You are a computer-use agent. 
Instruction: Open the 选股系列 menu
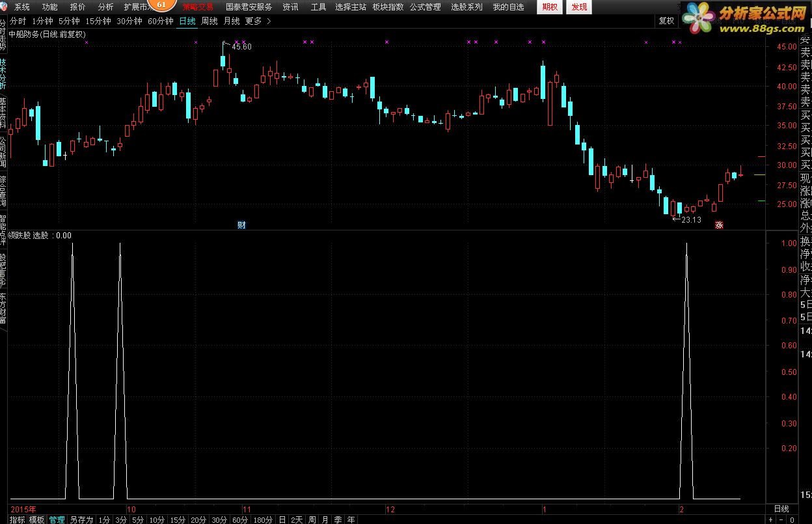click(x=467, y=7)
